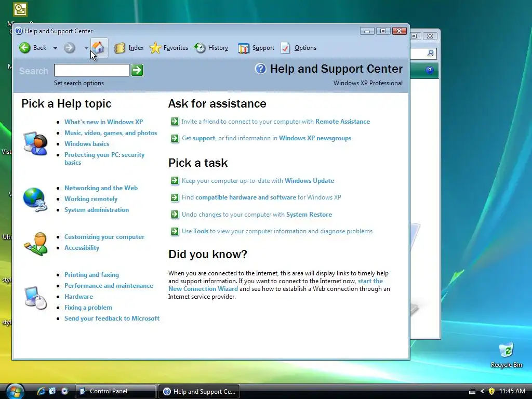Open Protecting your PC: security basics

coord(104,158)
